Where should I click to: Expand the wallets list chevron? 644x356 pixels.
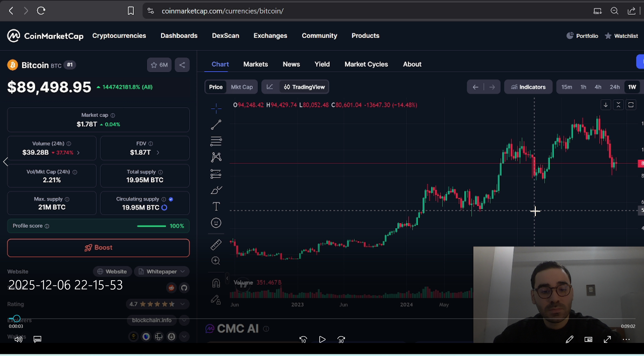click(x=184, y=336)
